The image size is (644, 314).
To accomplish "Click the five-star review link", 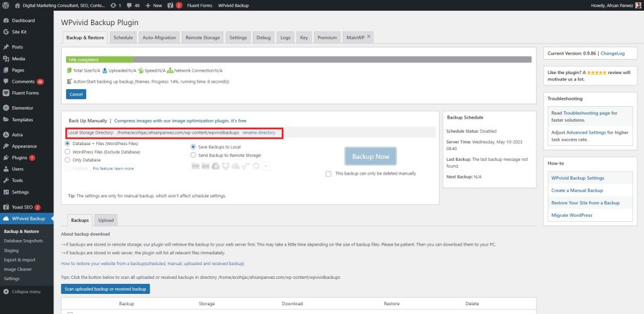I will point(596,73).
